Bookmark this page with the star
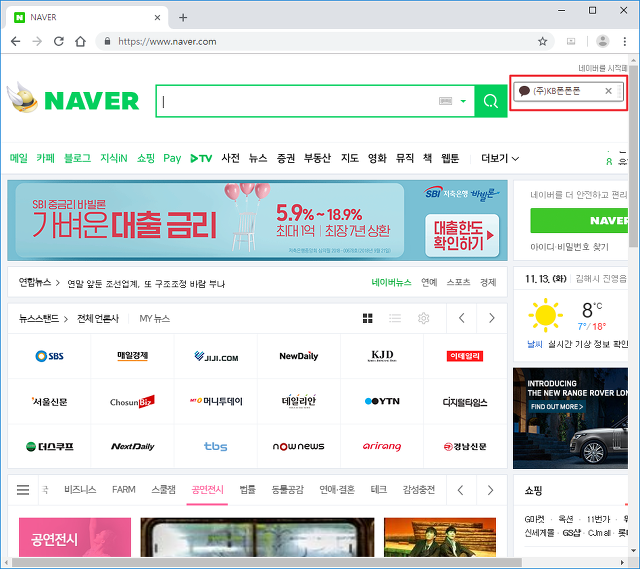This screenshot has width=640, height=569. 542,41
